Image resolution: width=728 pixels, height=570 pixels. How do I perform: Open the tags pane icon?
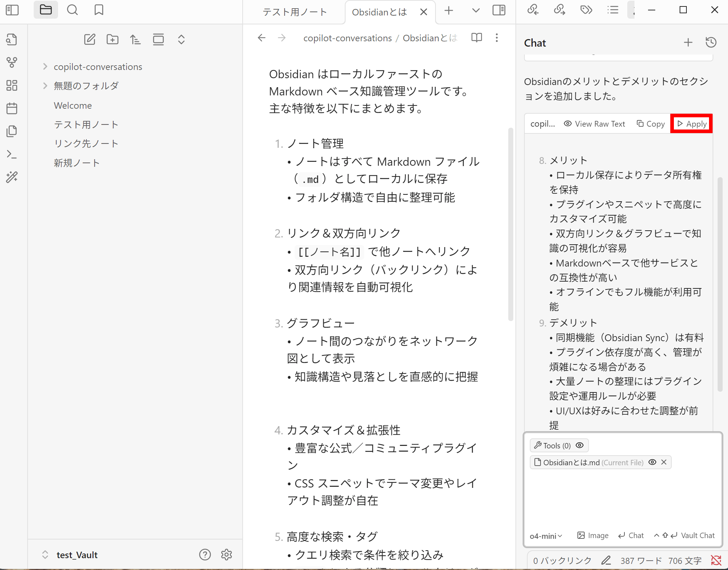[586, 10]
